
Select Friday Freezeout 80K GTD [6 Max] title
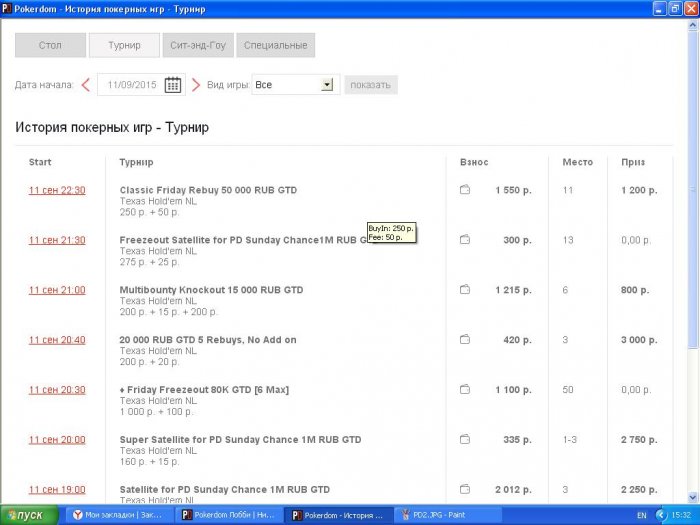pyautogui.click(x=204, y=390)
